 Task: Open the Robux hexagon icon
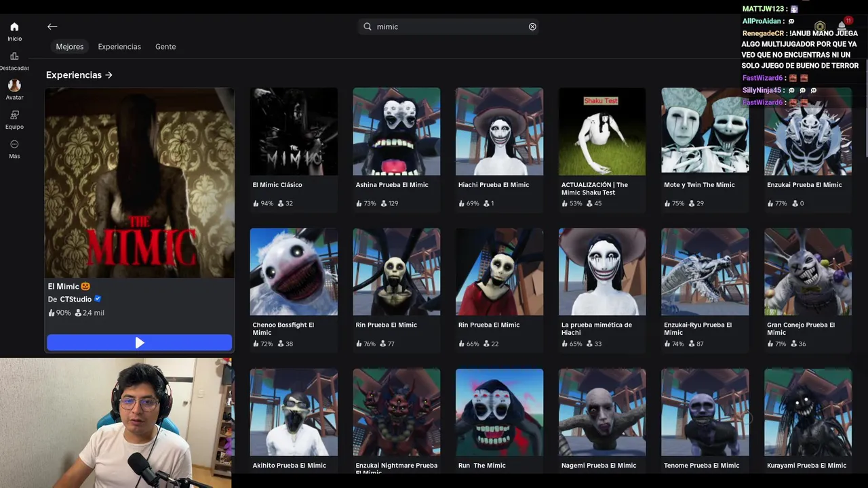click(820, 26)
